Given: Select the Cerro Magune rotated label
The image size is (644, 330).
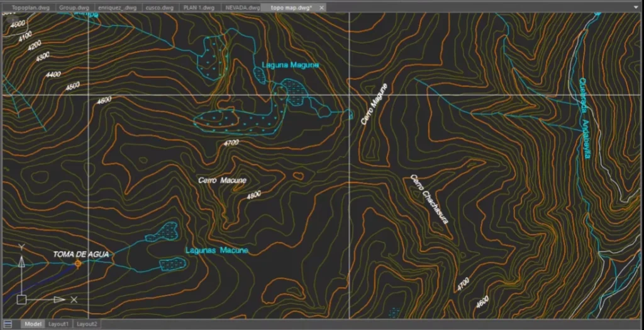Looking at the screenshot, I should (374, 104).
